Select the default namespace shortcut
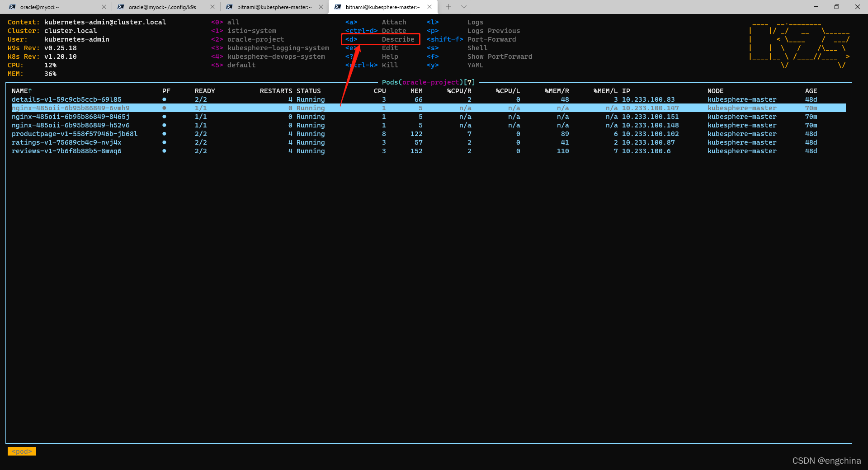This screenshot has width=868, height=470. [233, 65]
